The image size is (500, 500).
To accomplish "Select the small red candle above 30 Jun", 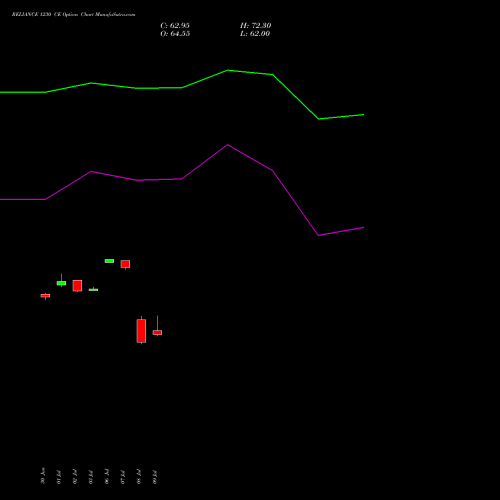I will click(x=45, y=295).
